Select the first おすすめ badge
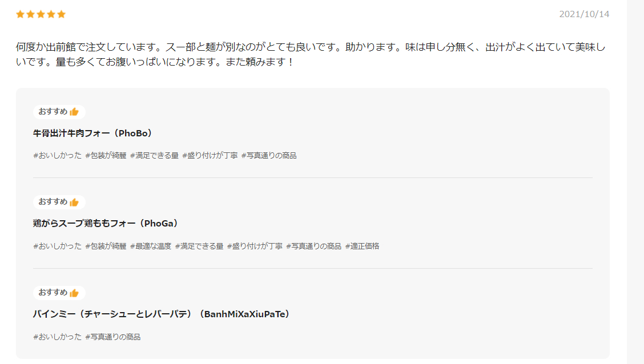The width and height of the screenshot is (644, 364). pyautogui.click(x=59, y=112)
